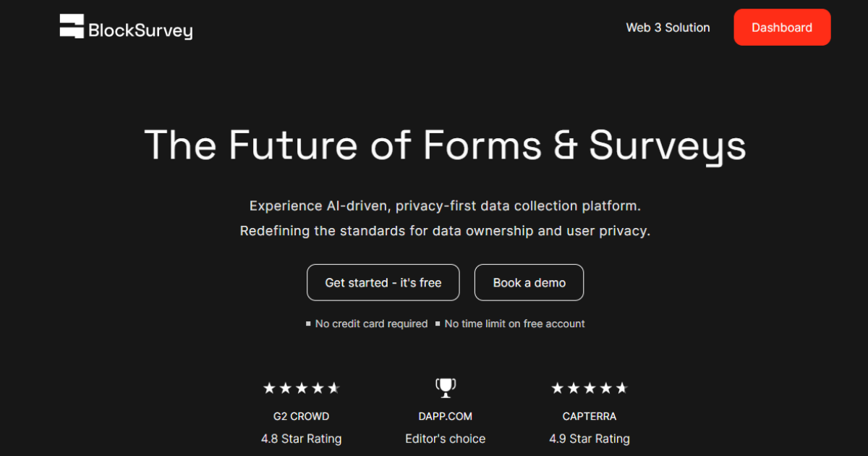Click the DAPP.COM label
The height and width of the screenshot is (456, 868).
pos(446,416)
